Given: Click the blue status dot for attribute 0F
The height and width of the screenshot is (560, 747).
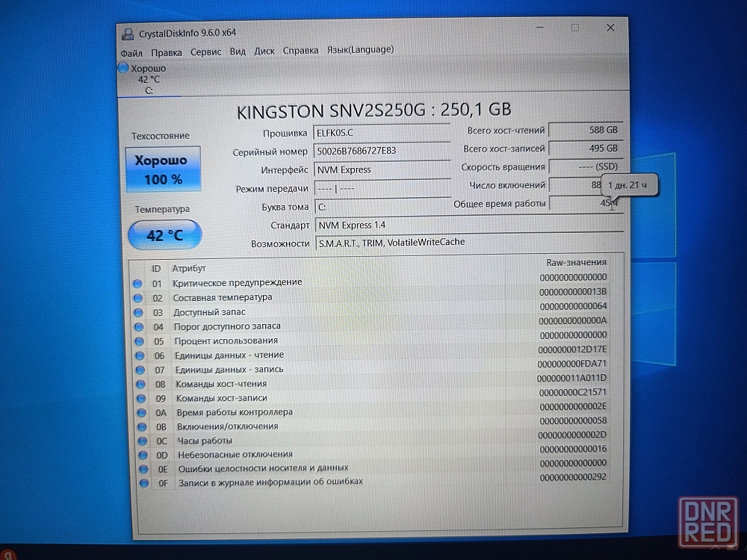Looking at the screenshot, I should coord(144,483).
